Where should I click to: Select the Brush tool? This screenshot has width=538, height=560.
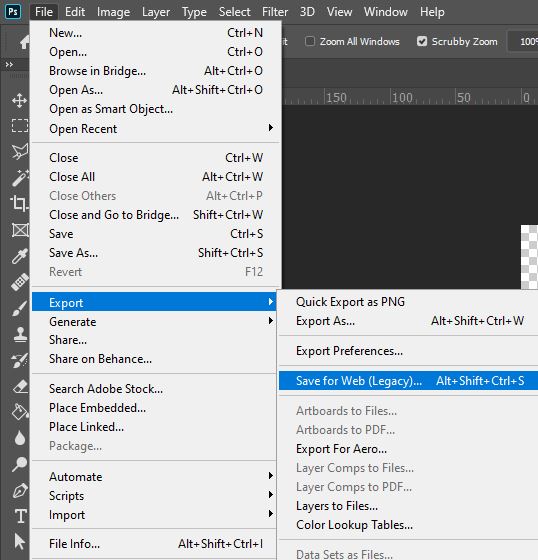click(x=20, y=308)
